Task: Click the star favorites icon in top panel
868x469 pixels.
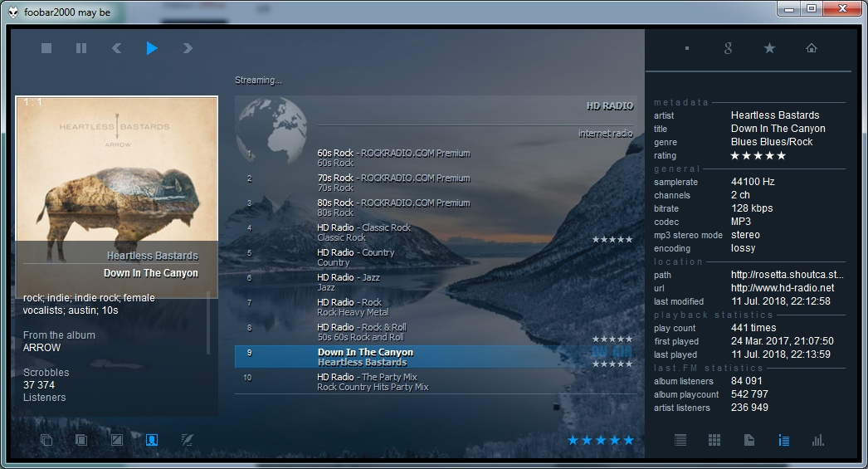Action: [769, 48]
